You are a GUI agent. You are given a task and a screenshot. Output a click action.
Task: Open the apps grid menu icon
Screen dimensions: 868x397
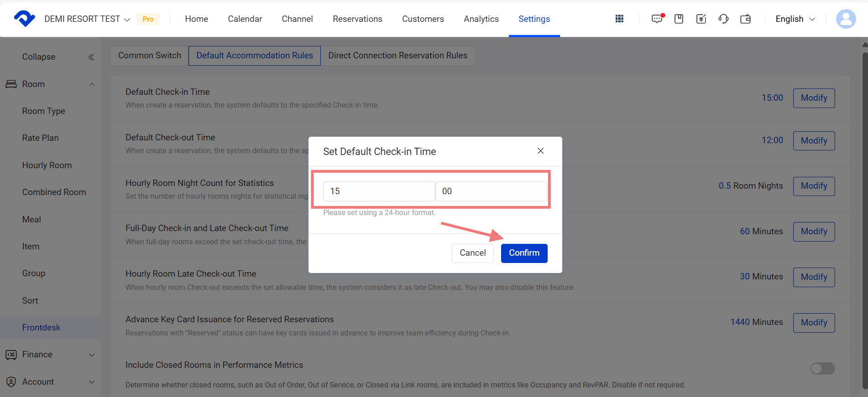(x=619, y=19)
